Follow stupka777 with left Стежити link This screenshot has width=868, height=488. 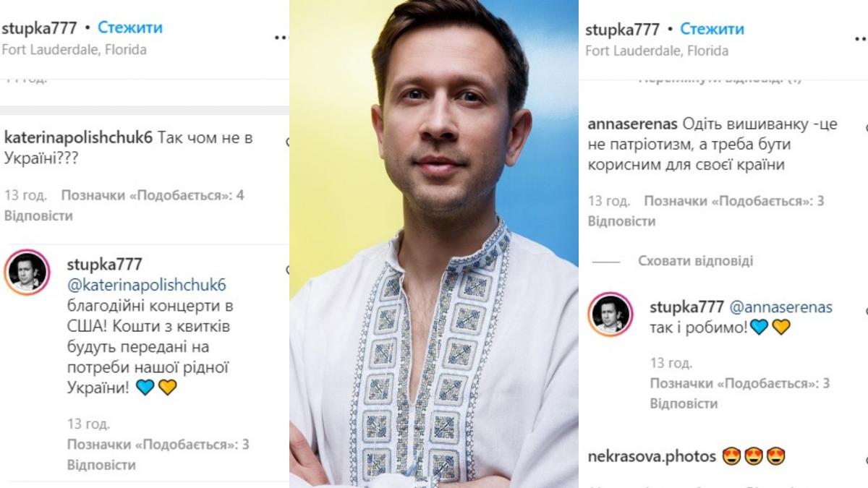[130, 28]
